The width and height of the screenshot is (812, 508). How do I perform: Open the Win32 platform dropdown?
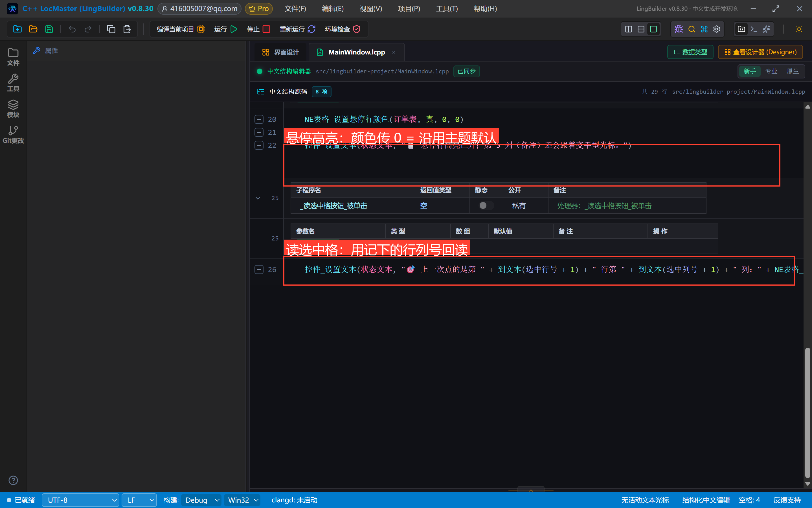click(242, 500)
